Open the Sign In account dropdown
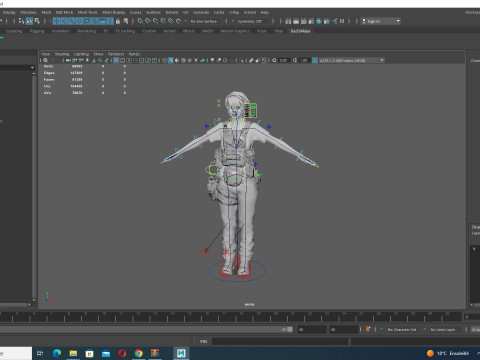 [381, 21]
